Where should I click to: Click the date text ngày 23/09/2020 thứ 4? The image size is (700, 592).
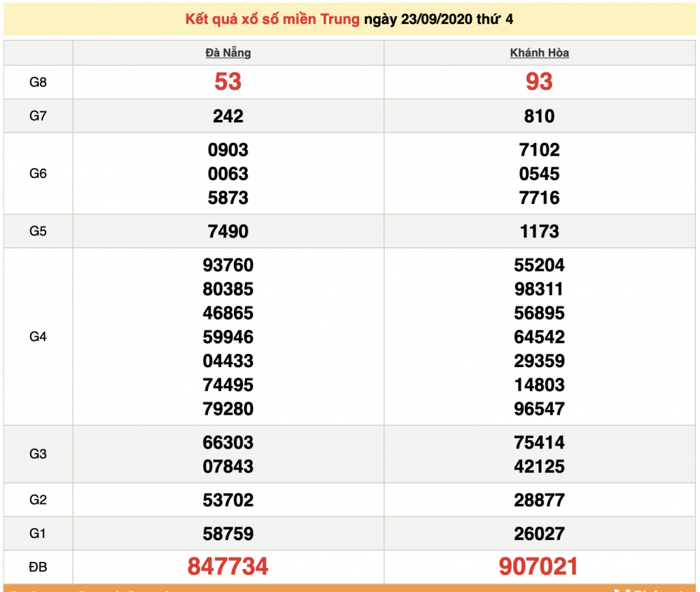click(x=437, y=20)
